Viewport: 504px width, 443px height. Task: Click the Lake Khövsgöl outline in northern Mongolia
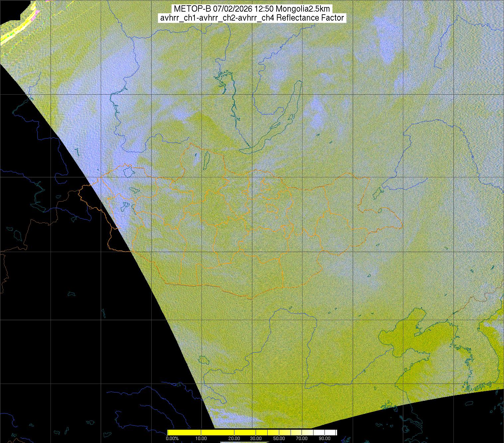pyautogui.click(x=206, y=160)
